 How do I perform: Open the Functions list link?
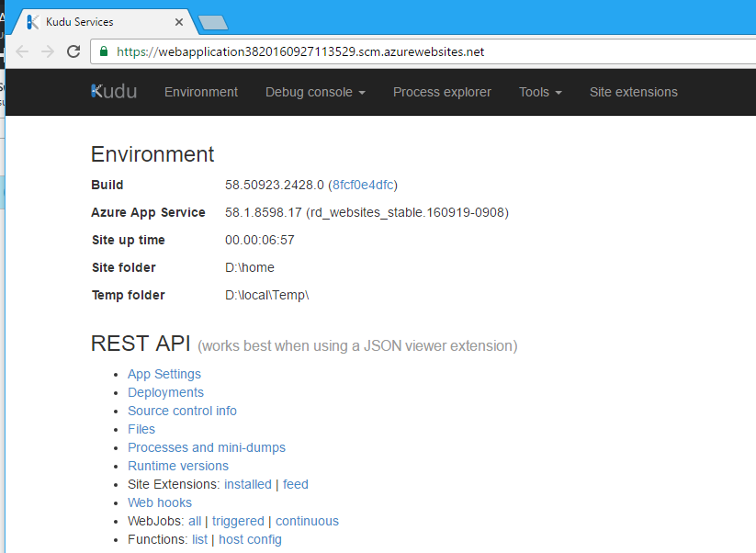click(199, 539)
